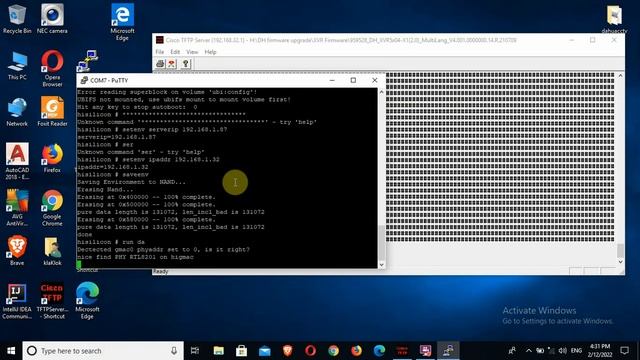Launch Opera Browser from the desktop
This screenshot has height=360, width=640.
[x=52, y=69]
